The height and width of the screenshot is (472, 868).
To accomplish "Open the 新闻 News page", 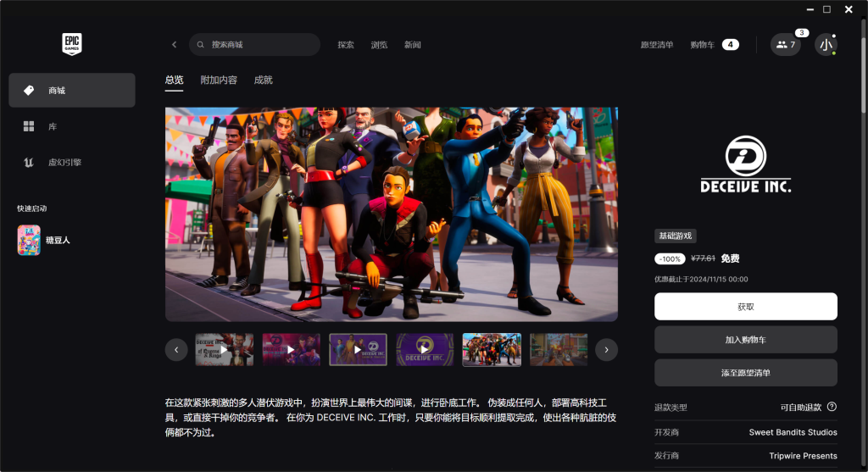I will coord(413,45).
